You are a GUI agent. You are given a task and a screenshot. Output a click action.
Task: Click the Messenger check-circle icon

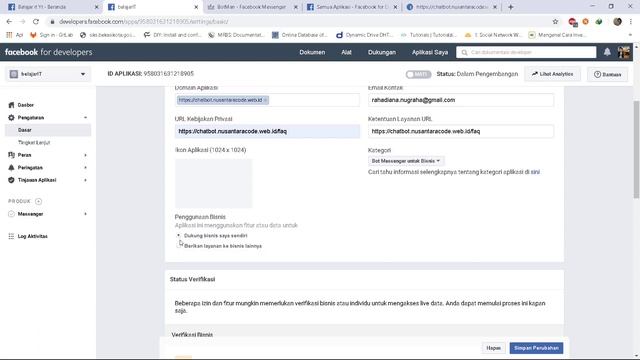11,214
